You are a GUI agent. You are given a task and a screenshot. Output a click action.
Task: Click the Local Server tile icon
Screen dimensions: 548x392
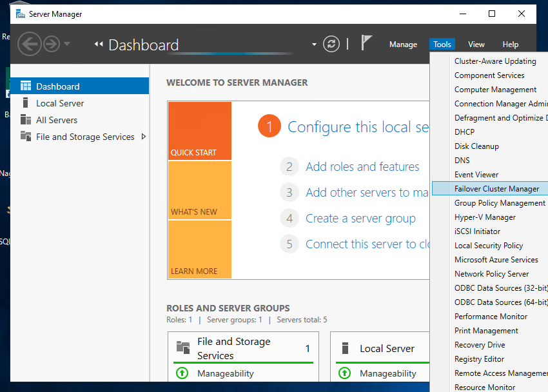coord(346,348)
